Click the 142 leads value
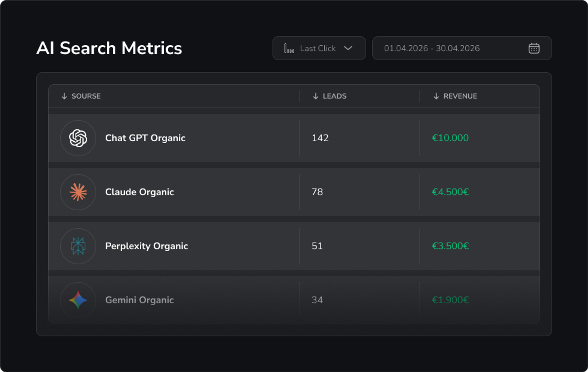Screen dimensions: 588x372 coord(320,138)
